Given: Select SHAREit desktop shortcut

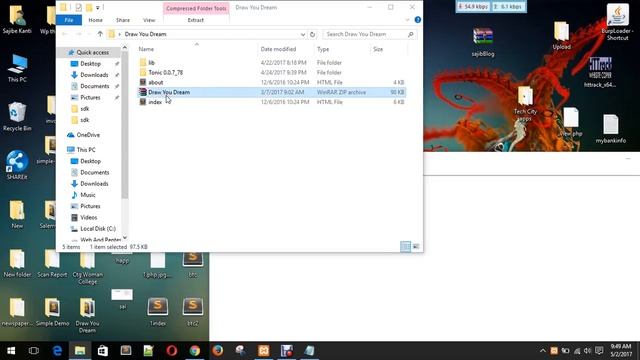Looking at the screenshot, I should 17,165.
